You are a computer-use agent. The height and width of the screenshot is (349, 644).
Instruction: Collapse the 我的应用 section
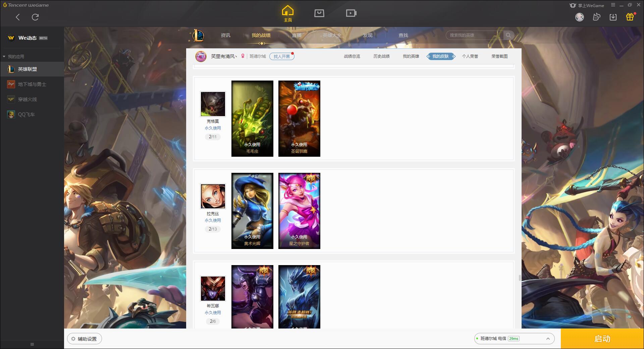pos(13,56)
